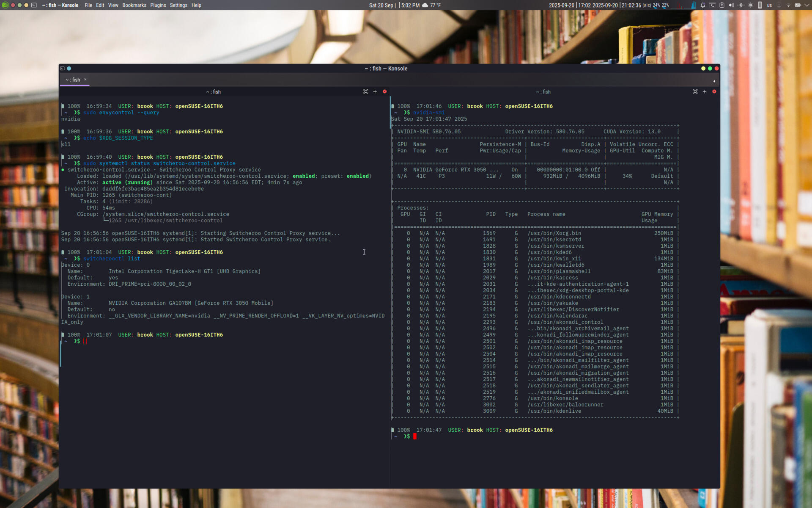812x508 pixels.
Task: Close the '~ : fish' tab with its x
Action: 85,79
